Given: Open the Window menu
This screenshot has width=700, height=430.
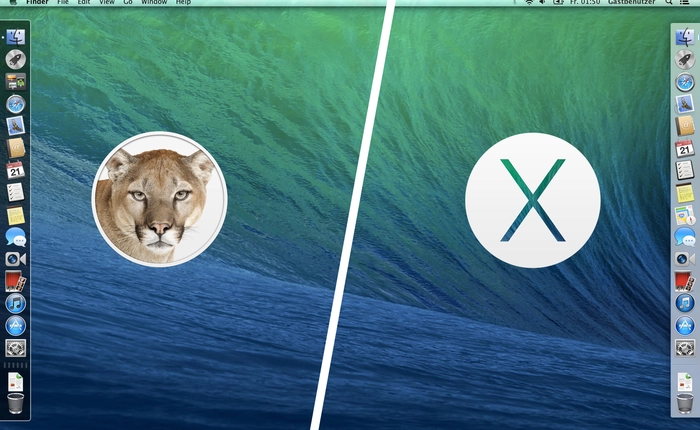Looking at the screenshot, I should click(x=154, y=2).
